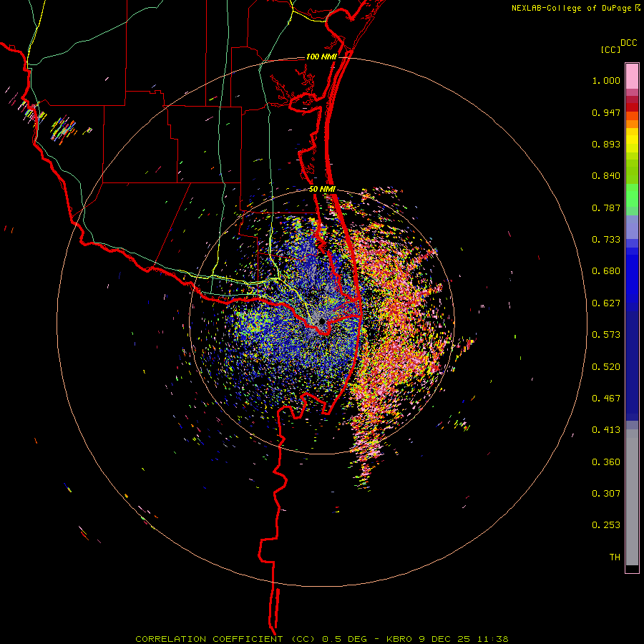Image resolution: width=644 pixels, height=644 pixels.
Task: Click the DCC legend heading
Action: (x=629, y=43)
